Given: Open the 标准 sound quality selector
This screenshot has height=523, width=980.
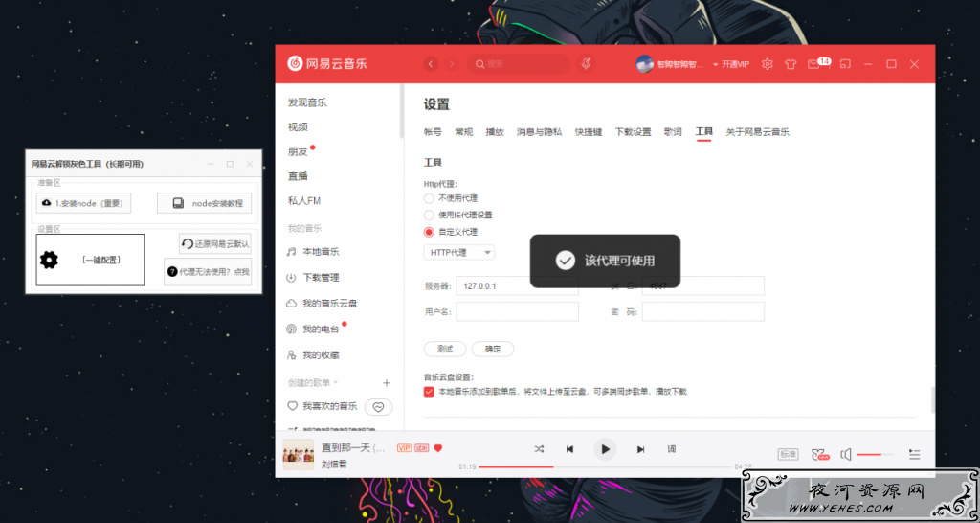Looking at the screenshot, I should pyautogui.click(x=789, y=455).
